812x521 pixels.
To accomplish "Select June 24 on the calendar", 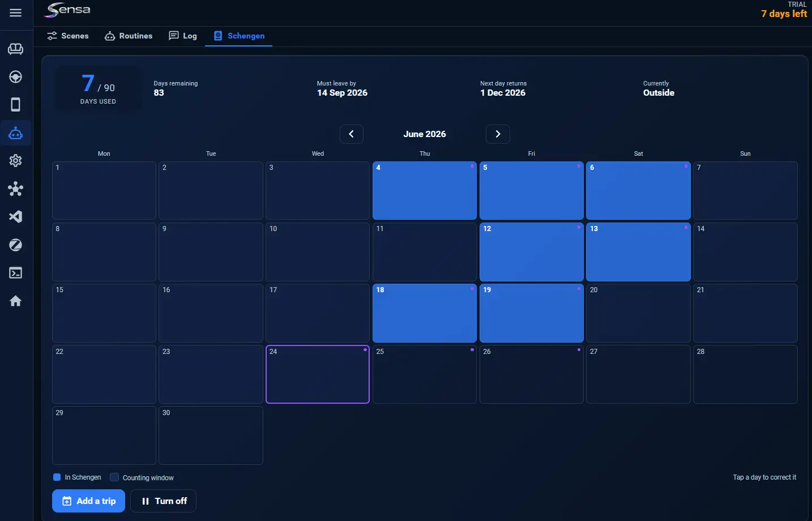I will pyautogui.click(x=318, y=374).
